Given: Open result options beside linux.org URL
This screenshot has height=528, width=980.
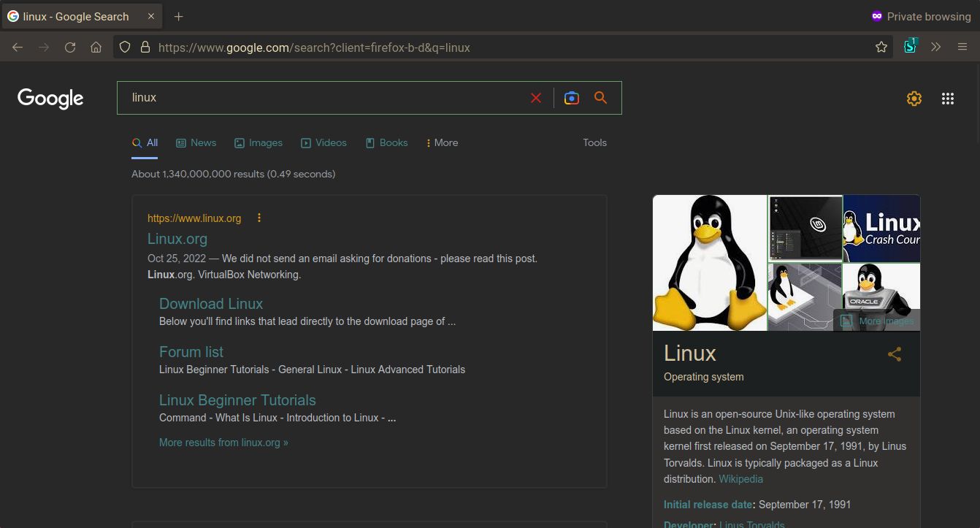Looking at the screenshot, I should click(x=259, y=218).
